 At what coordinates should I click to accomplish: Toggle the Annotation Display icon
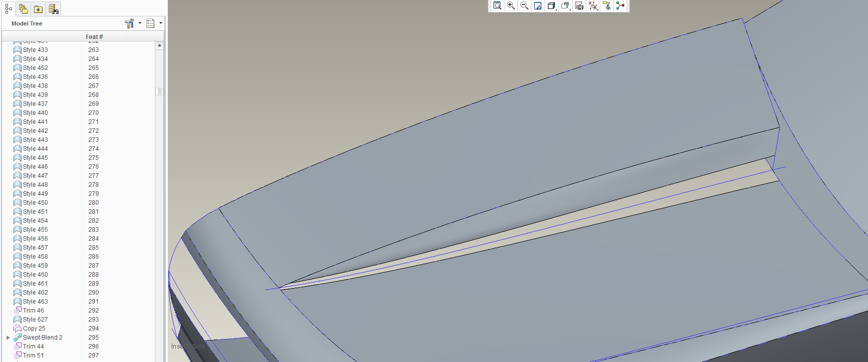pyautogui.click(x=607, y=5)
